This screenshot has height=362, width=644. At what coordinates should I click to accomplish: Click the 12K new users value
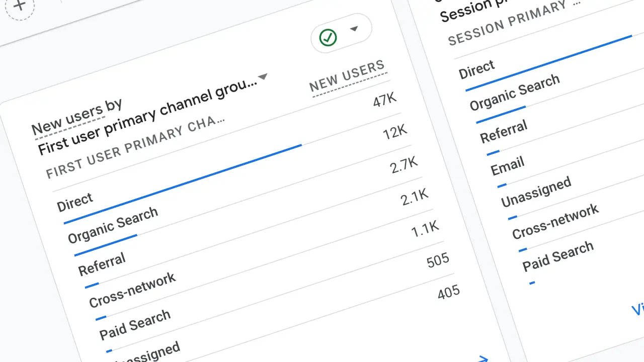pos(395,133)
